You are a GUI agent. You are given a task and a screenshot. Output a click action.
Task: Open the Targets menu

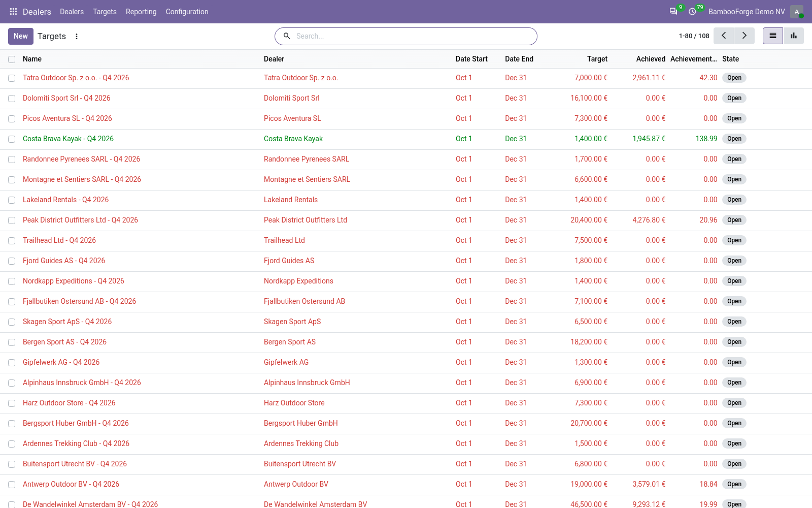pyautogui.click(x=105, y=12)
